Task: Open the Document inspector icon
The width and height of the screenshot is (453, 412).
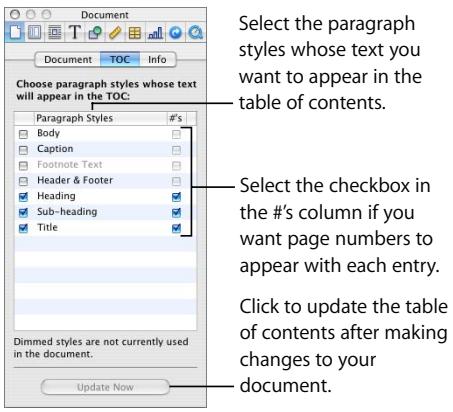Action: tap(15, 32)
